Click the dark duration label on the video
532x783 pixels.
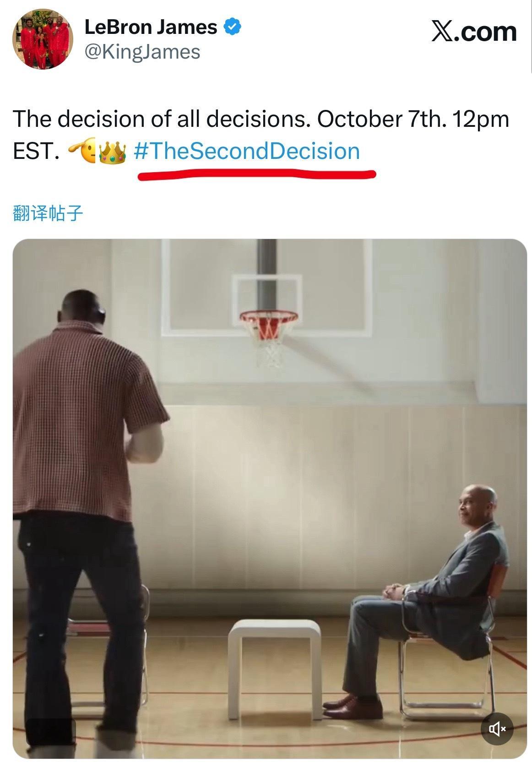click(x=50, y=732)
